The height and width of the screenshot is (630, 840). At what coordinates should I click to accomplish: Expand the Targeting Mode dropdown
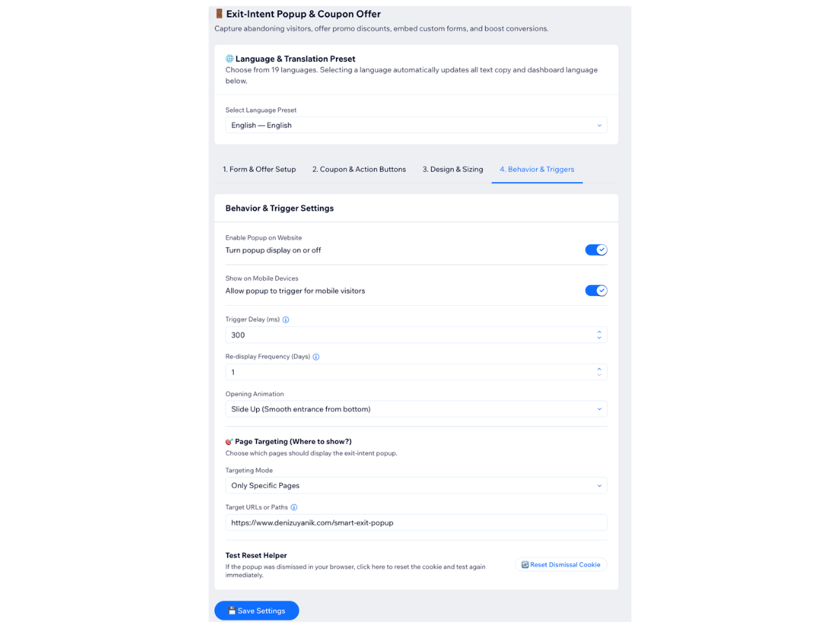(x=416, y=486)
